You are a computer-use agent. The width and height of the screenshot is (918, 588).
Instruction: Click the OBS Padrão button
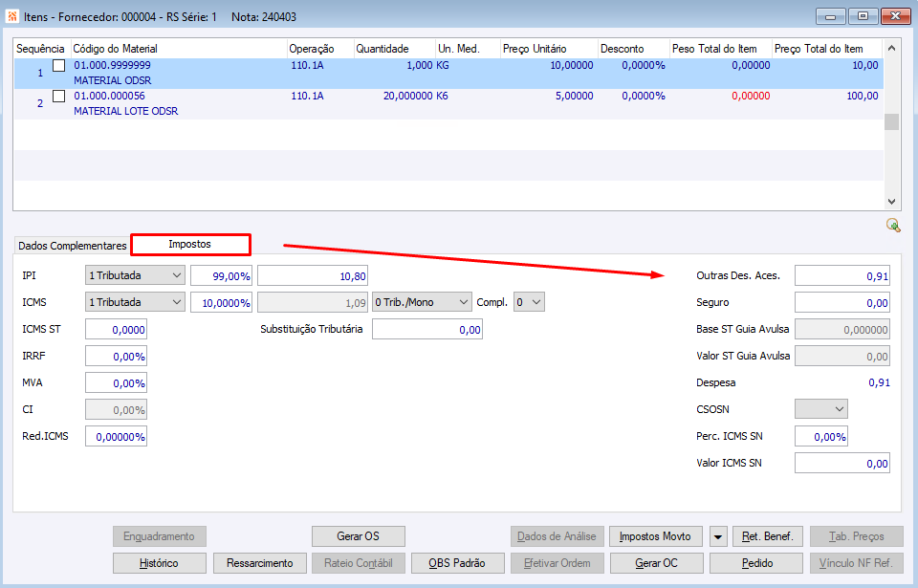(x=457, y=563)
